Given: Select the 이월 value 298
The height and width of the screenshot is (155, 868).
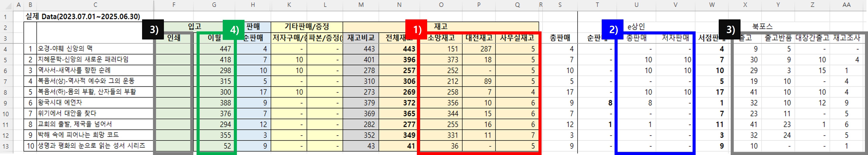Looking at the screenshot, I should [x=215, y=70].
